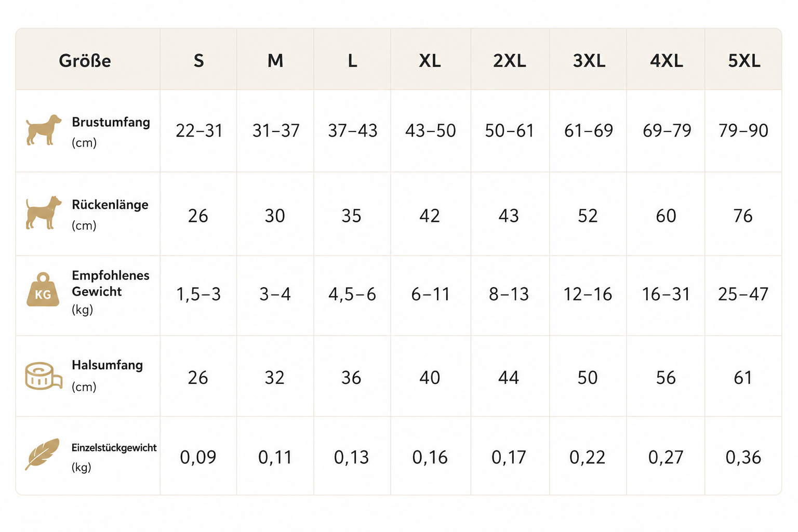Click back length value 42 for XL

pyautogui.click(x=430, y=216)
